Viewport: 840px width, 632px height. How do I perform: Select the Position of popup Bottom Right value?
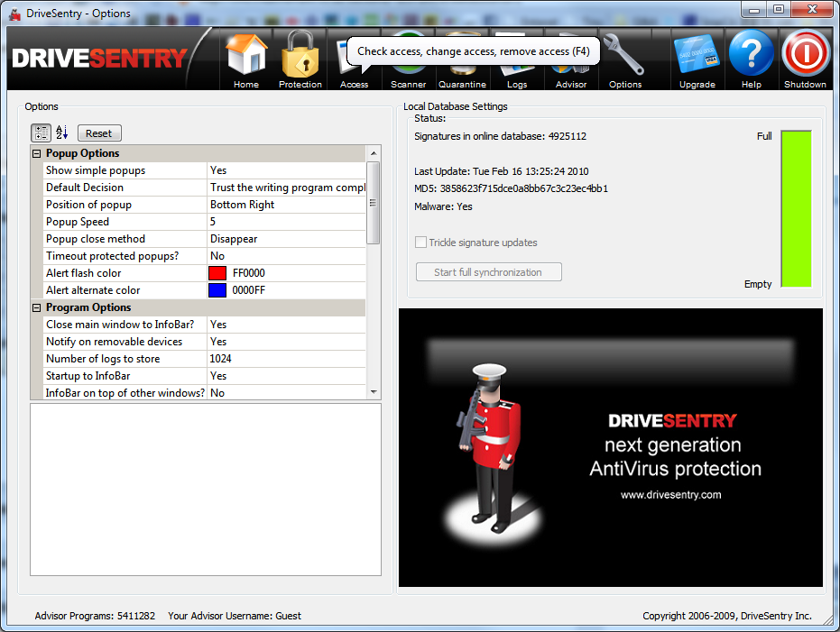286,205
